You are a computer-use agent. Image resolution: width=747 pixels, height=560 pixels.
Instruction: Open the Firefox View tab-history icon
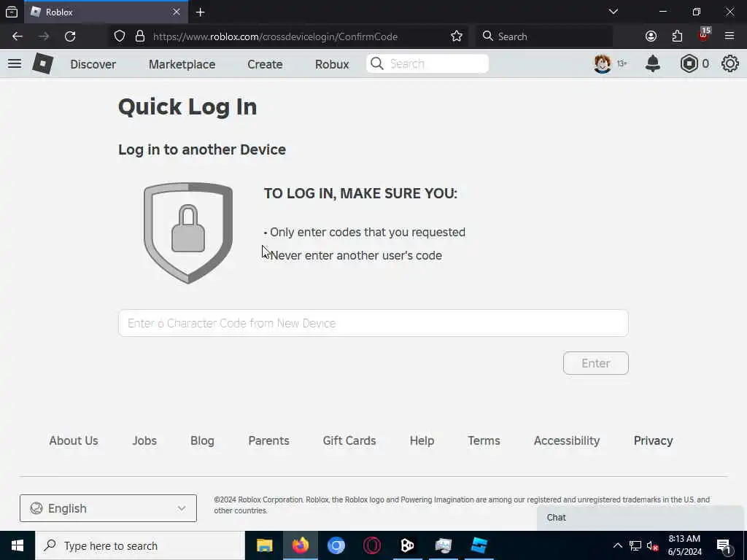tap(12, 12)
